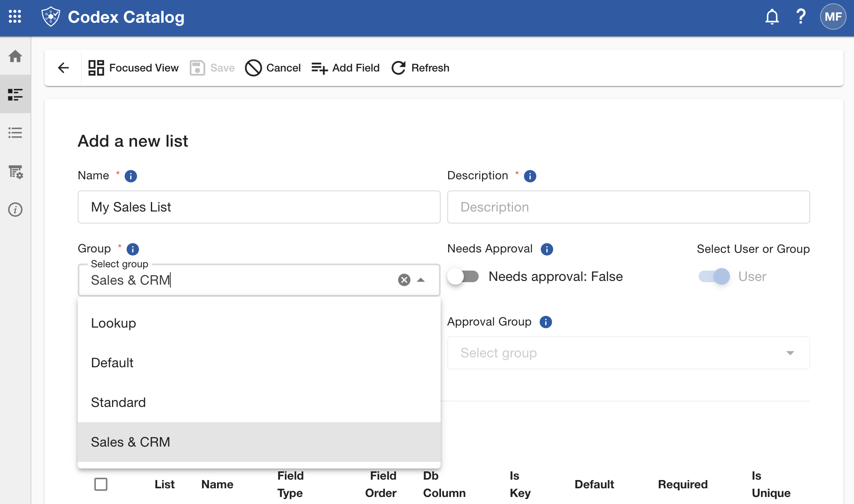
Task: Open notifications bell
Action: pos(772,17)
